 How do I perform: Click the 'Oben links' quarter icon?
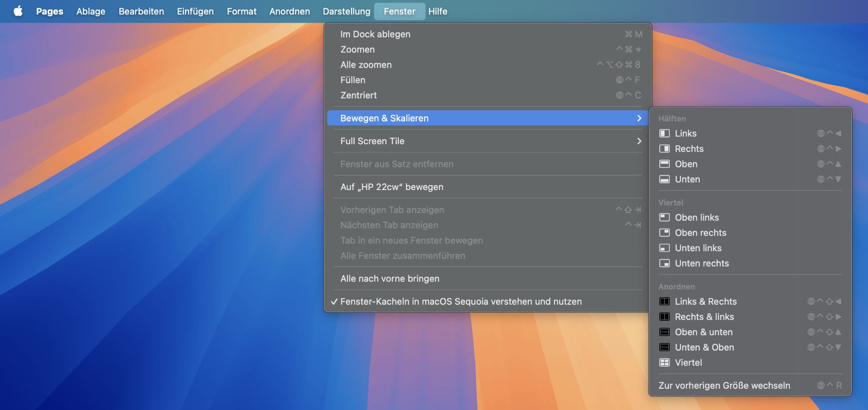point(665,218)
